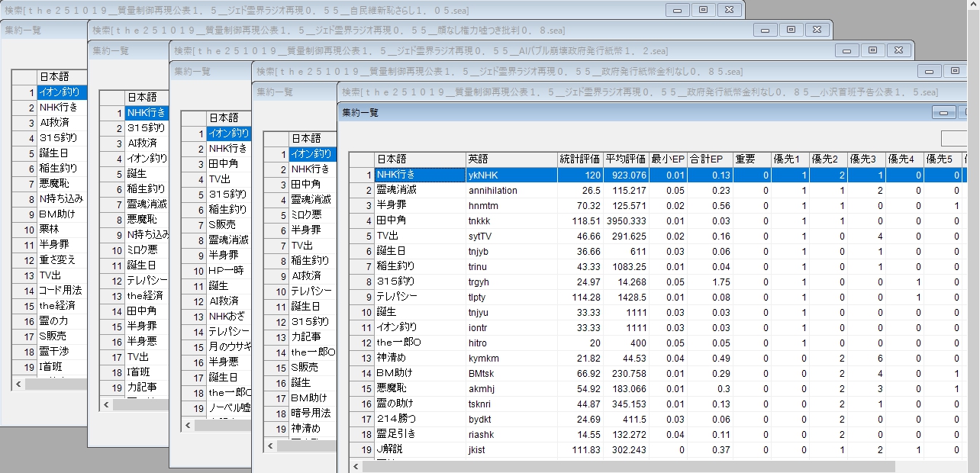Minimize the frontmost 集約一覧 panel

945,112
